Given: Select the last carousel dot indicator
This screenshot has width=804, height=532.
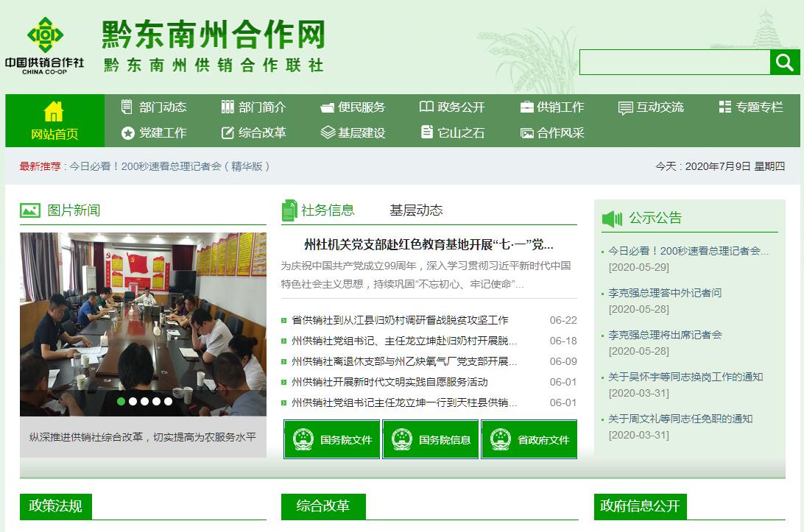Looking at the screenshot, I should pyautogui.click(x=168, y=401).
